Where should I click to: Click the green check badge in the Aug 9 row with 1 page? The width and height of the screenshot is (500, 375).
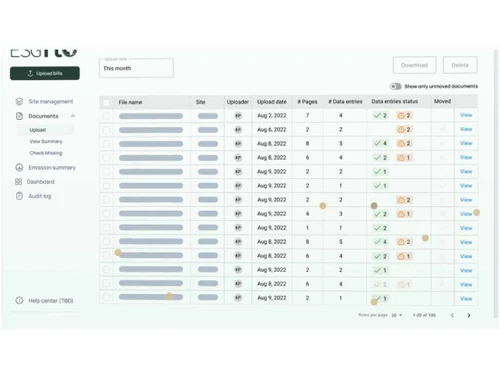click(x=380, y=228)
